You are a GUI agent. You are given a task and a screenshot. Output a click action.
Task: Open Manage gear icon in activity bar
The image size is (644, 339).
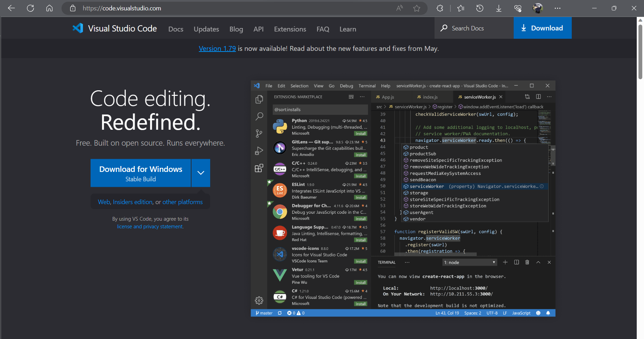(259, 300)
